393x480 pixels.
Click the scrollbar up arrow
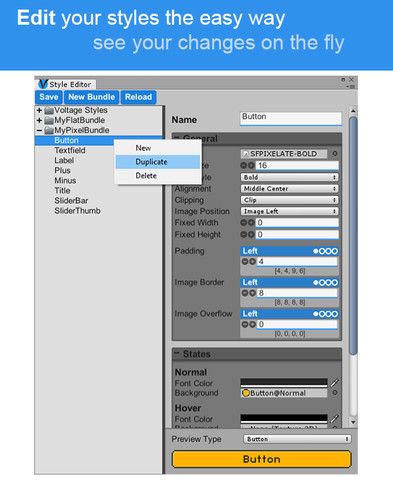353,111
